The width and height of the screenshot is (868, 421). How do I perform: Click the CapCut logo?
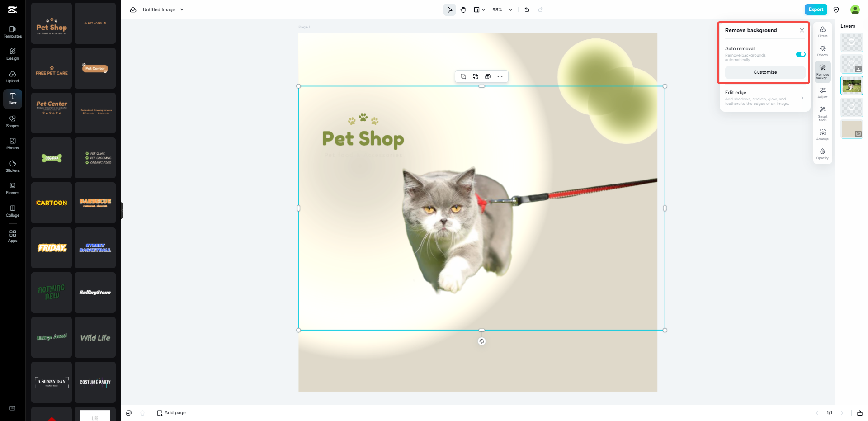(13, 10)
